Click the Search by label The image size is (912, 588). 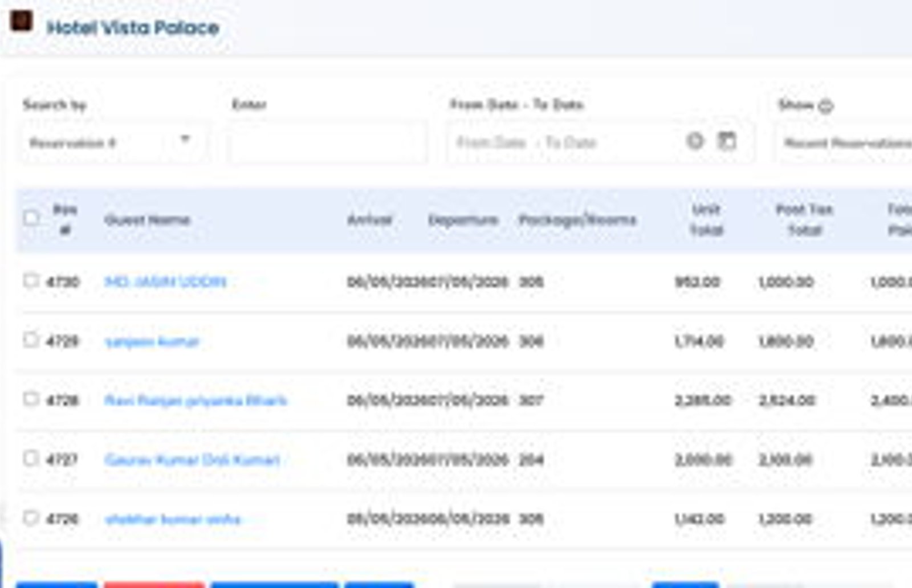[x=54, y=105]
